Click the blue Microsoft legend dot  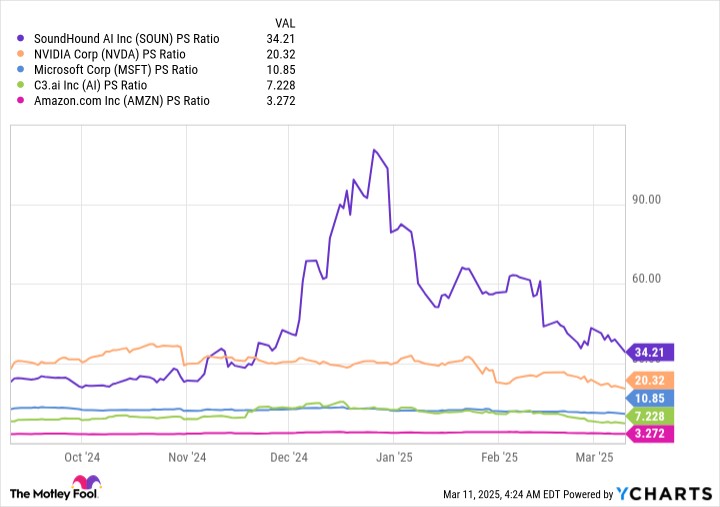20,69
